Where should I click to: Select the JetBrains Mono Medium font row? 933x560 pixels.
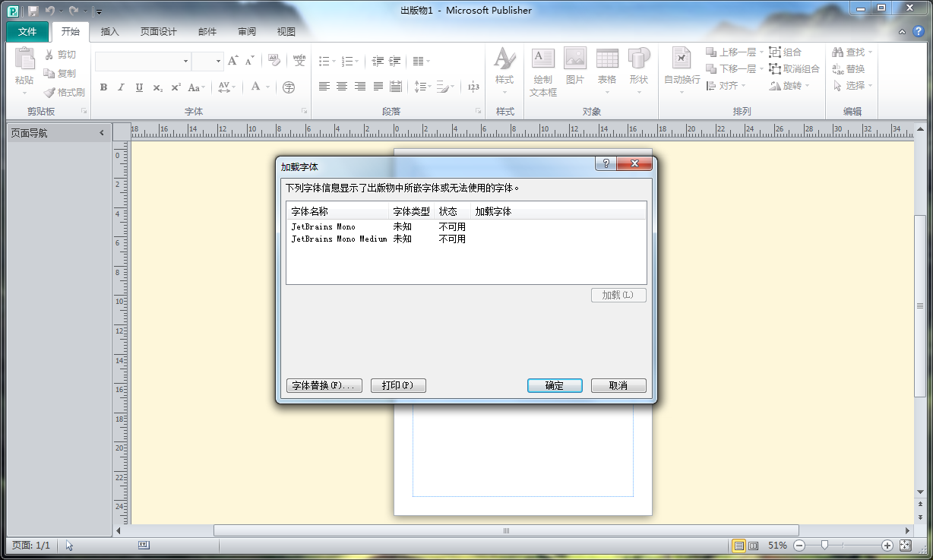pos(339,239)
